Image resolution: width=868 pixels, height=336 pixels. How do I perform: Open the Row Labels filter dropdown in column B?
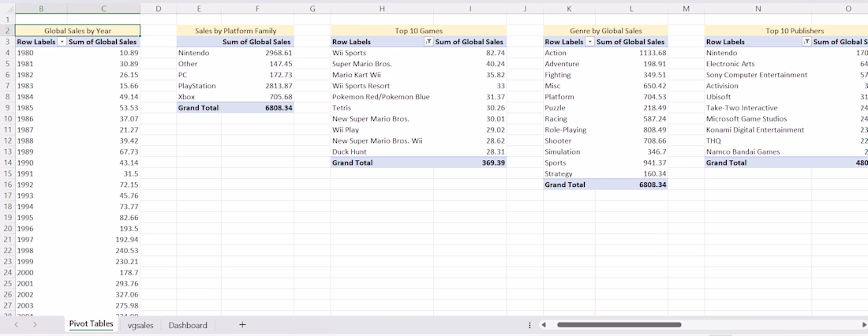(62, 42)
